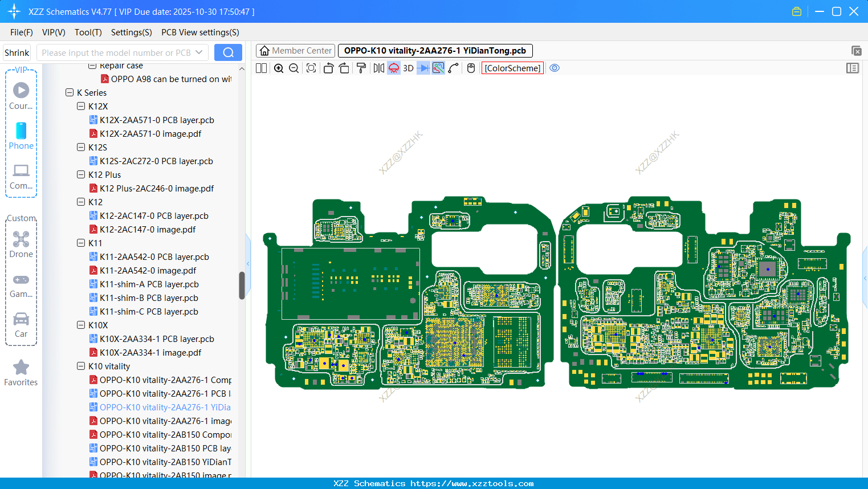Click the zoom in magnifier icon
This screenshot has height=489, width=868.
pos(279,68)
